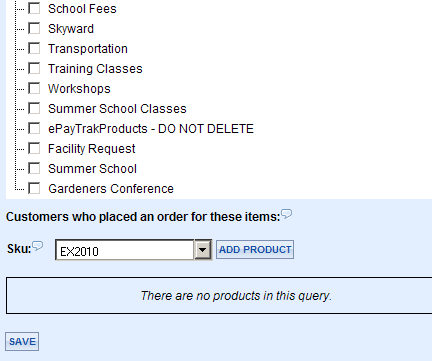432x361 pixels.
Task: Click the SAVE button
Action: pos(22,342)
